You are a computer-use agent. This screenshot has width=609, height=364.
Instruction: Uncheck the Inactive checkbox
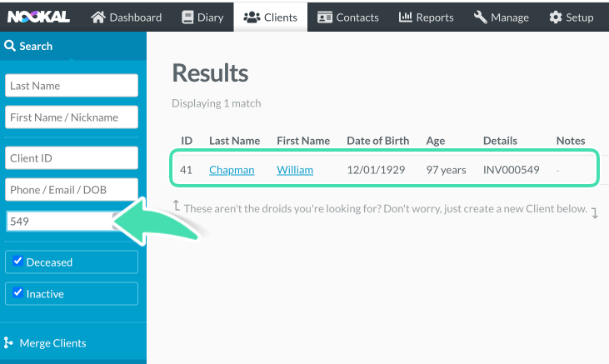point(17,292)
